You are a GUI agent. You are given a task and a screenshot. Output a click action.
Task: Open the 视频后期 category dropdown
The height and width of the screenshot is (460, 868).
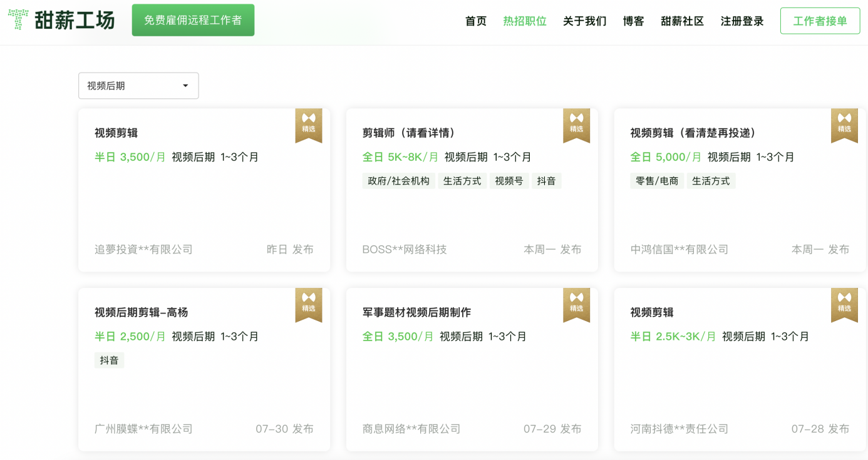pyautogui.click(x=138, y=86)
